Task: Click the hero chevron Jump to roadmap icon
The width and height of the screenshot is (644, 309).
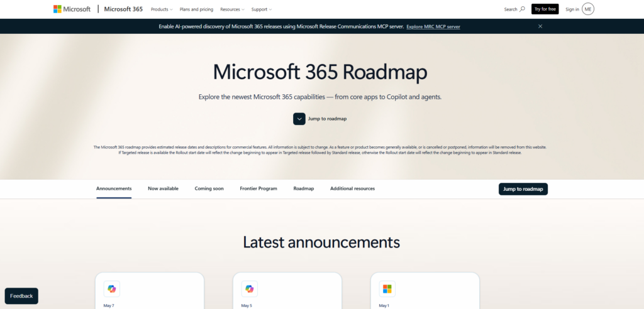Action: (x=299, y=119)
